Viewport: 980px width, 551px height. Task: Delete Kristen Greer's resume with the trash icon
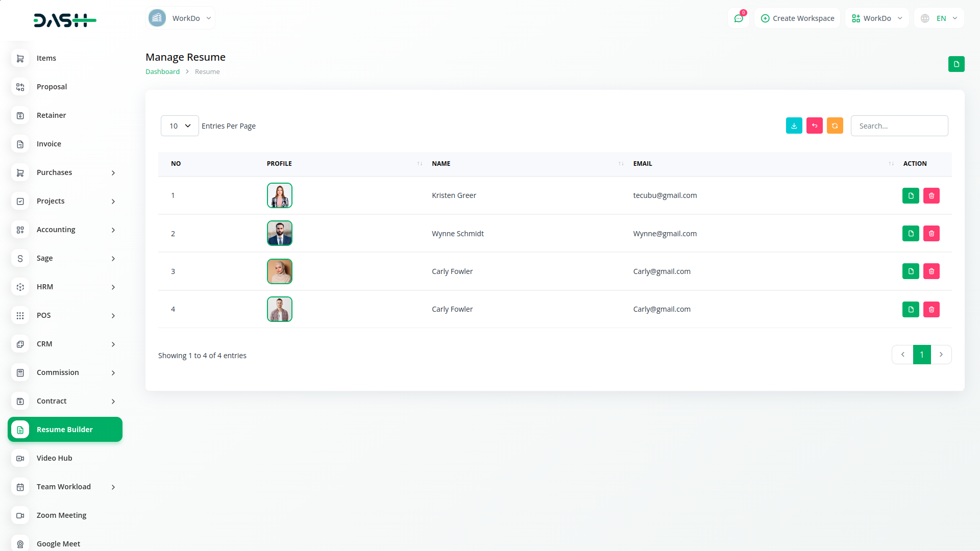(931, 196)
